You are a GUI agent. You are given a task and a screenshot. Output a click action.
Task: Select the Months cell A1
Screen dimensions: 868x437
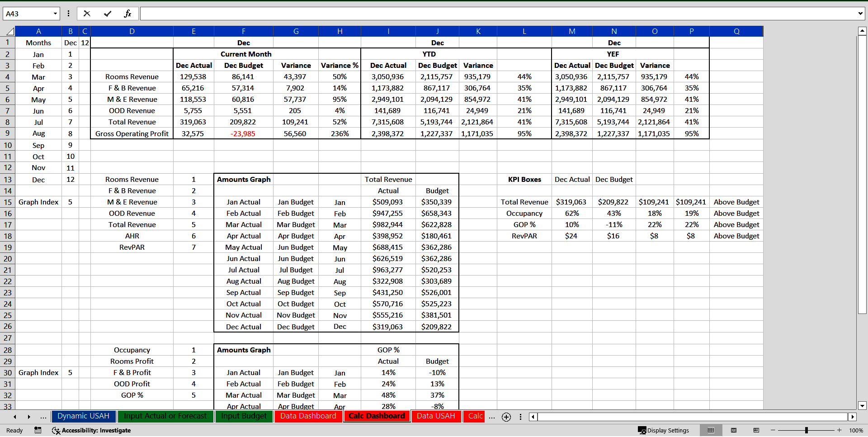pos(38,43)
